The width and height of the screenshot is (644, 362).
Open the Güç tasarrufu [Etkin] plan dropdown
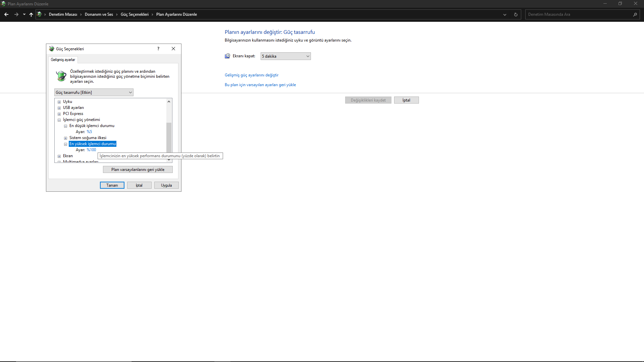[x=94, y=93]
